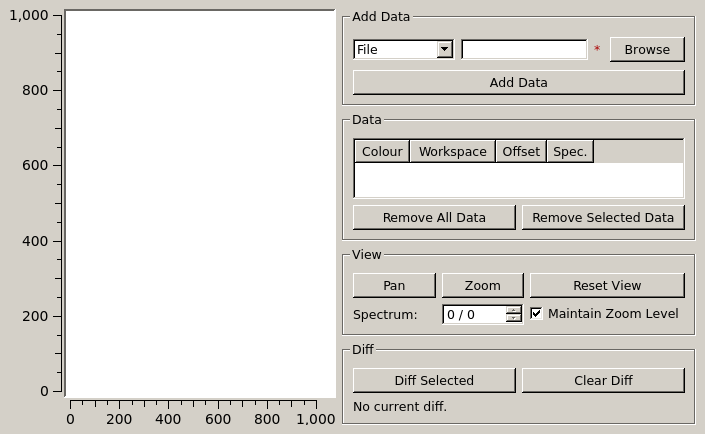Image resolution: width=705 pixels, height=434 pixels.
Task: Select the Workspace column header
Action: coord(452,151)
